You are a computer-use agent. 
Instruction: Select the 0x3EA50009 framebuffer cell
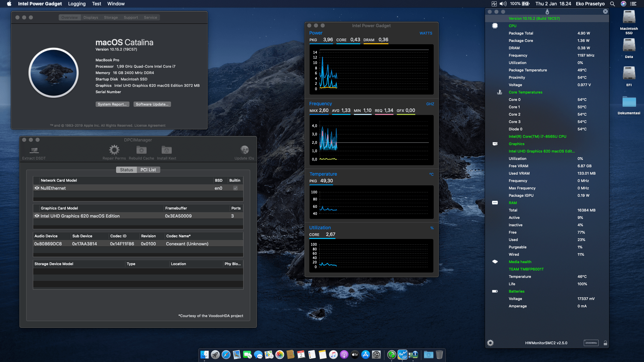tap(178, 216)
